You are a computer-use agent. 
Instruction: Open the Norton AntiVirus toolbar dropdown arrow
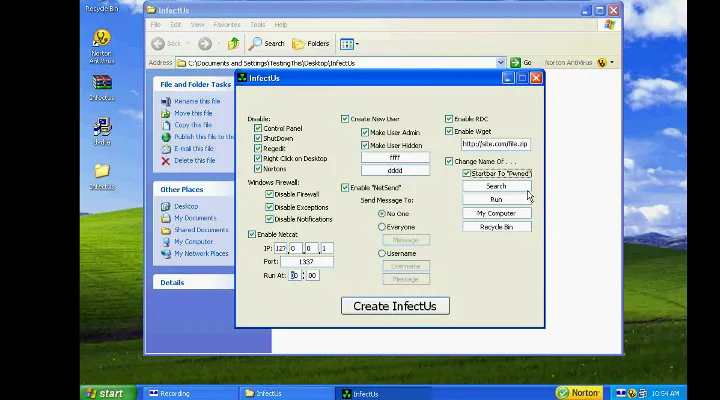612,62
